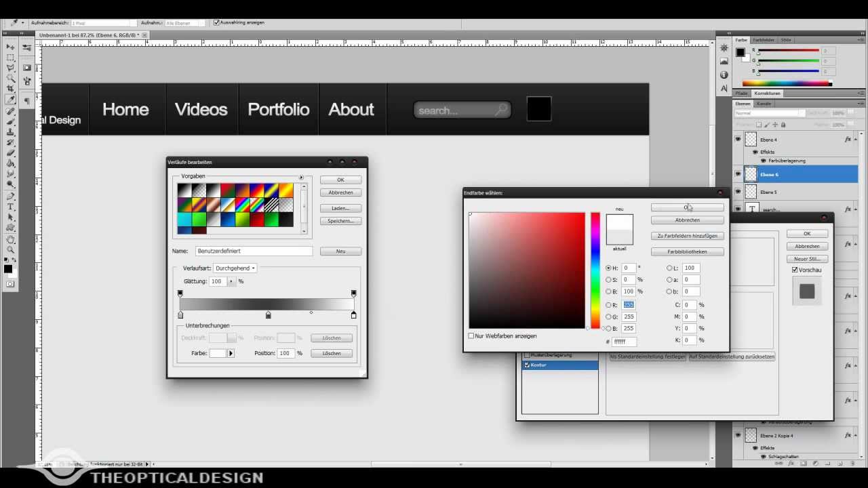Open the Character panel icon
The width and height of the screenshot is (868, 488).
click(724, 88)
